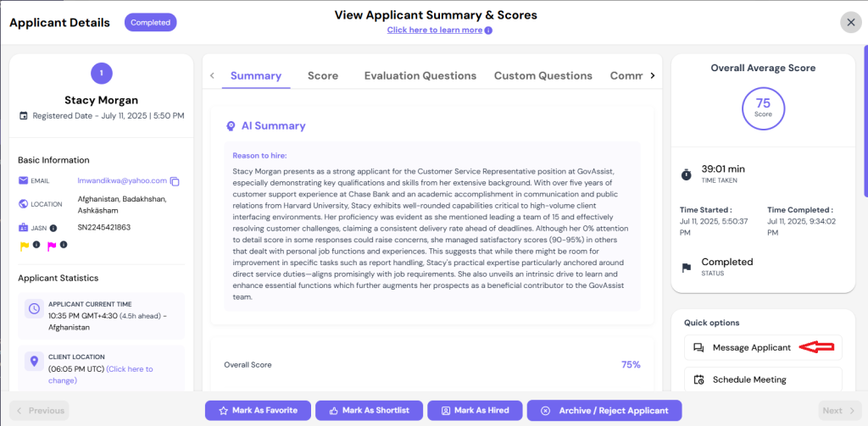Switch to the Score tab
The width and height of the screenshot is (868, 426).
323,75
